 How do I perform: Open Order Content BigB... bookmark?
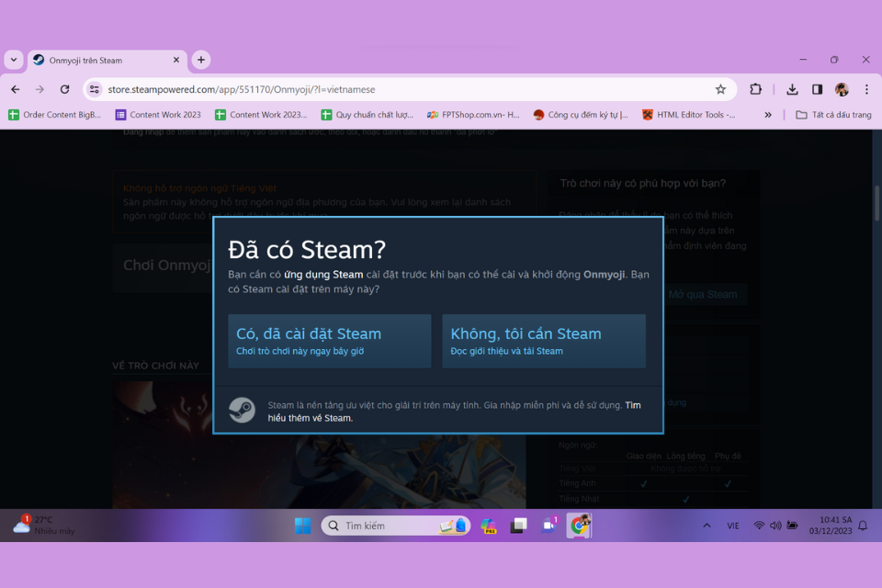pyautogui.click(x=54, y=115)
